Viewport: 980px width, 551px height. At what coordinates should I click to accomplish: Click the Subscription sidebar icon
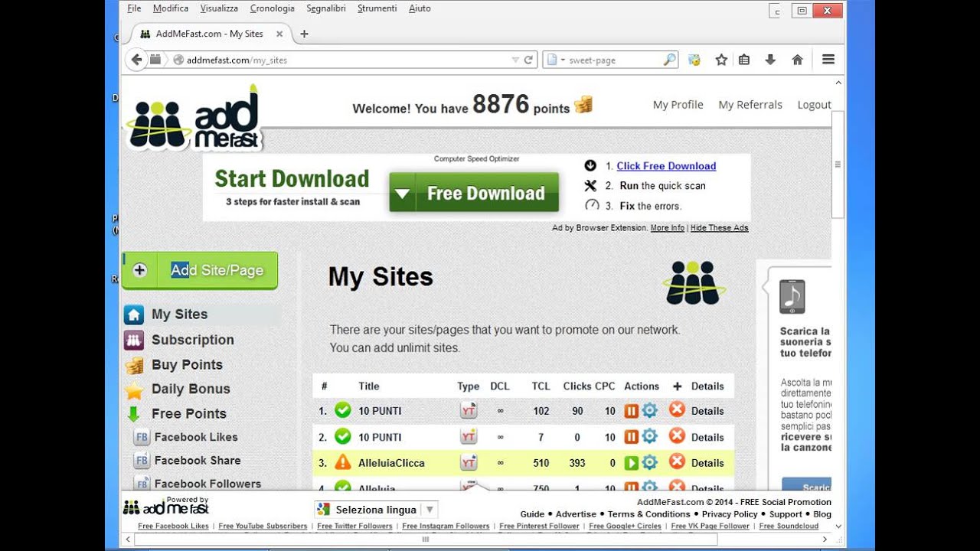(x=134, y=340)
